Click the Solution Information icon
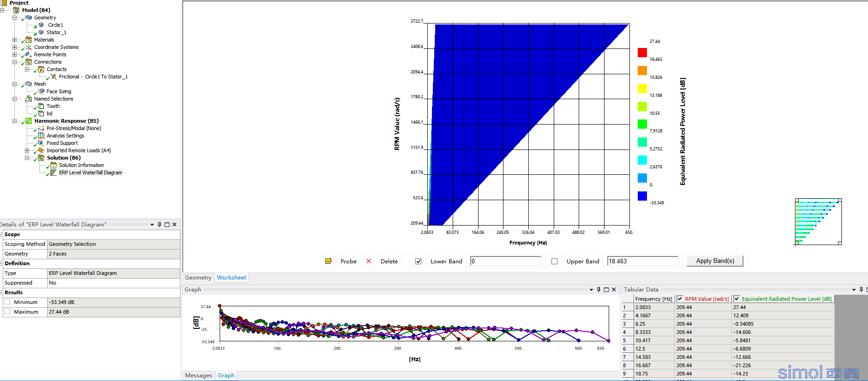Viewport: 868px width, 381px height. coord(54,165)
